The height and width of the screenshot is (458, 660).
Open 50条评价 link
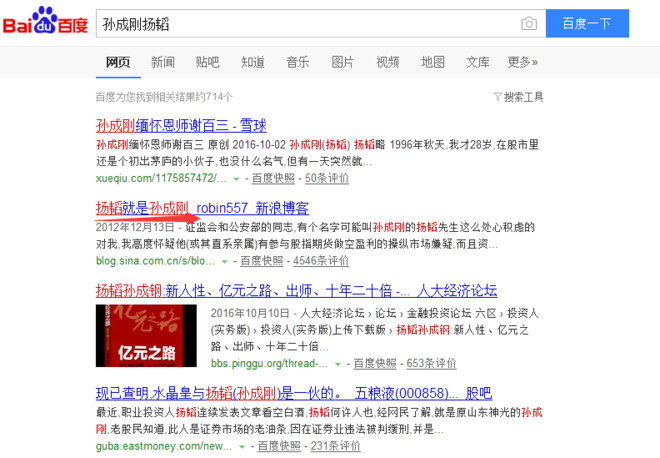[327, 178]
